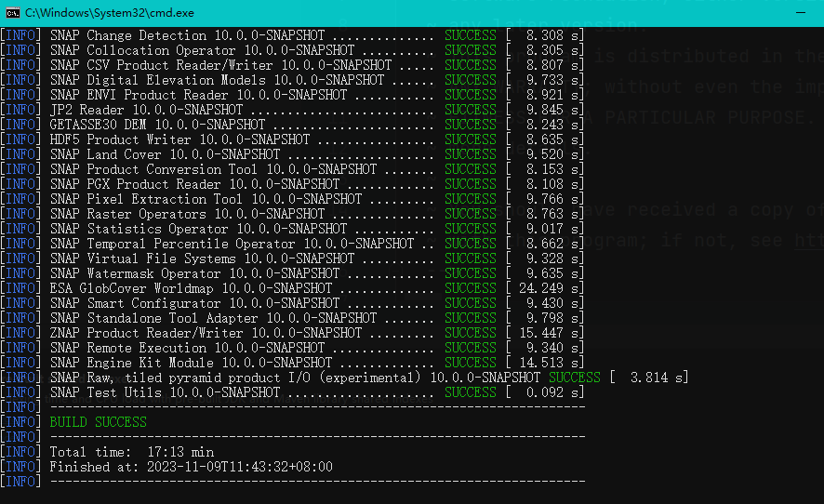824x504 pixels.
Task: Click the 9.733 s duration value
Action: pos(552,80)
